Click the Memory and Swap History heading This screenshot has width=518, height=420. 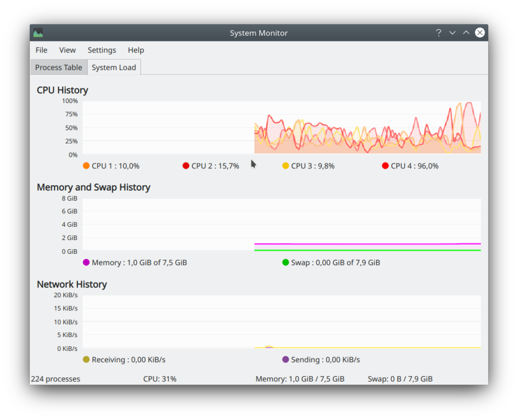[x=94, y=187]
